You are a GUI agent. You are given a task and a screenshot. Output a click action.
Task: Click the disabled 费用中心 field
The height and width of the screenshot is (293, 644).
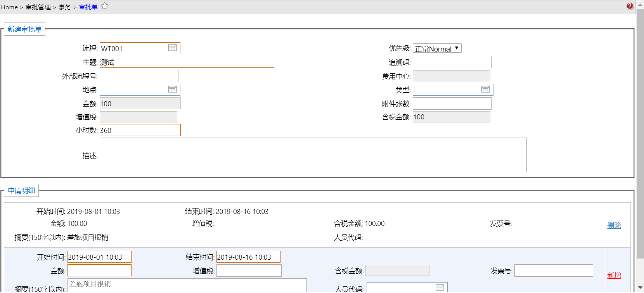(x=452, y=76)
